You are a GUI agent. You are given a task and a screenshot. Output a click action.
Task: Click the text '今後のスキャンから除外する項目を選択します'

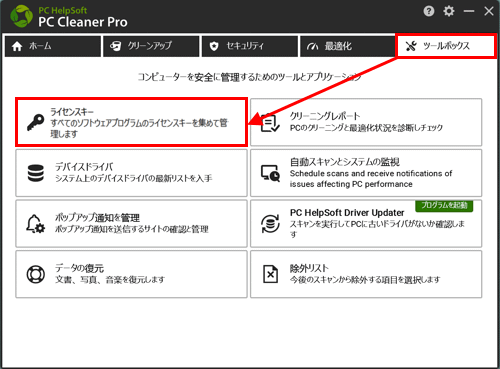[365, 279]
